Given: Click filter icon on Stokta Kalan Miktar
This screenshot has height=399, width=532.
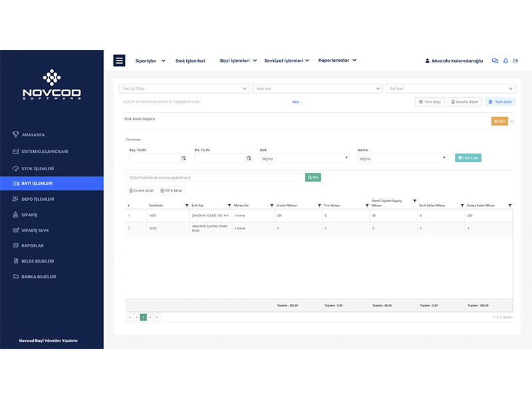Looking at the screenshot, I should click(510, 205).
